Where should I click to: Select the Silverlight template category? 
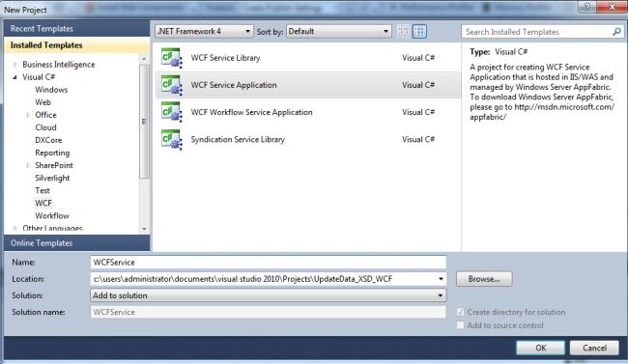click(52, 178)
